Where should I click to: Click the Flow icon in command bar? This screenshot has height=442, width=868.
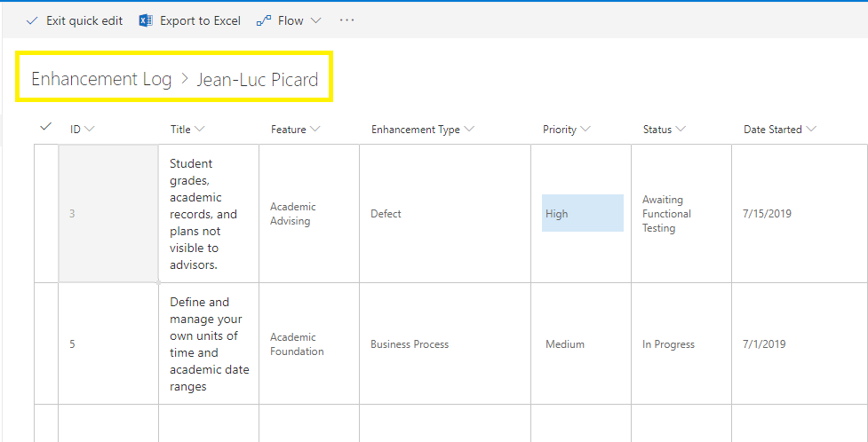(264, 20)
